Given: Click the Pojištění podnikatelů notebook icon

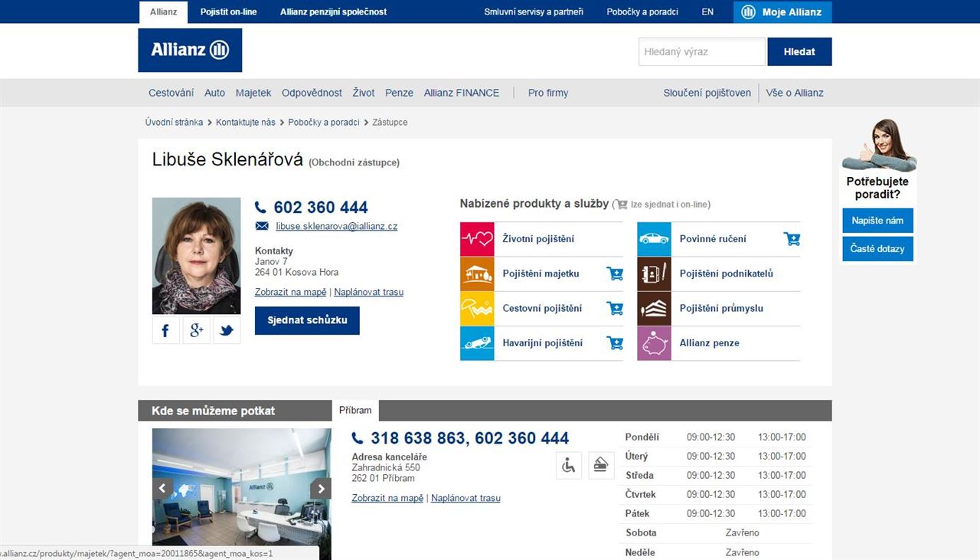Looking at the screenshot, I should click(654, 273).
